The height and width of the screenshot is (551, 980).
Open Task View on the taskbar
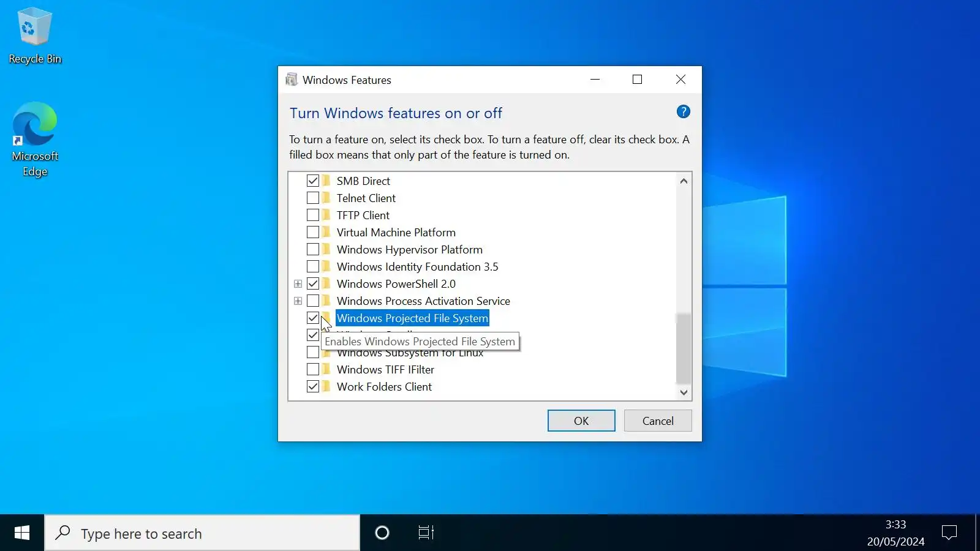(426, 533)
